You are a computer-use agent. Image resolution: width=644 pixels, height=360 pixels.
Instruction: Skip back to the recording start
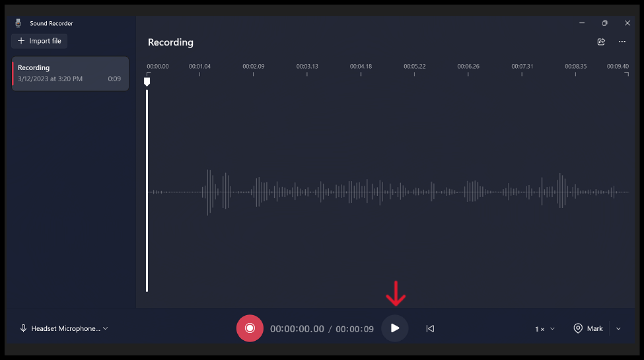430,328
